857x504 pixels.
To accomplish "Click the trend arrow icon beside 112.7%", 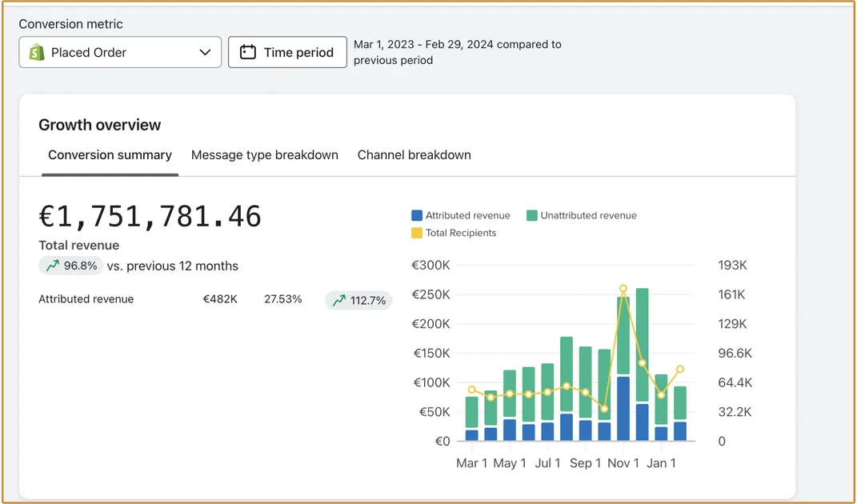I will (x=339, y=300).
